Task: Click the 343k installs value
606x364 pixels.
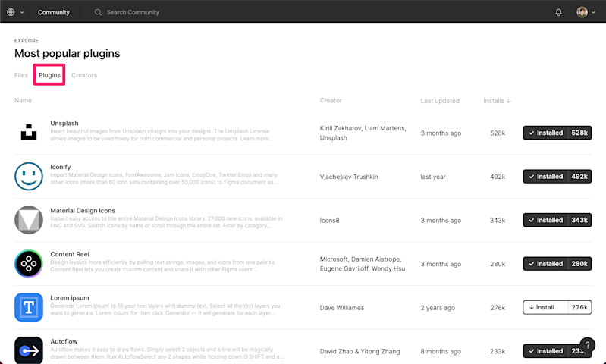Action: click(x=498, y=220)
